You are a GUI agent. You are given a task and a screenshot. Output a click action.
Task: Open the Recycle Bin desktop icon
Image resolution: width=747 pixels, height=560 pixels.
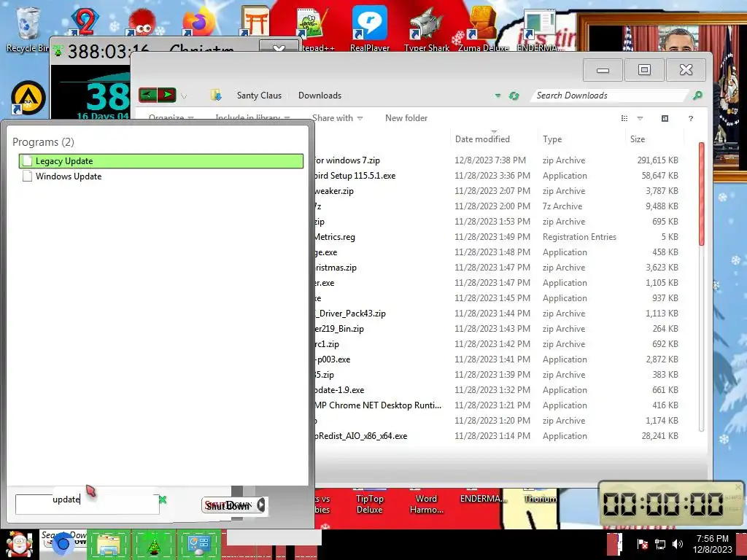pyautogui.click(x=27, y=28)
